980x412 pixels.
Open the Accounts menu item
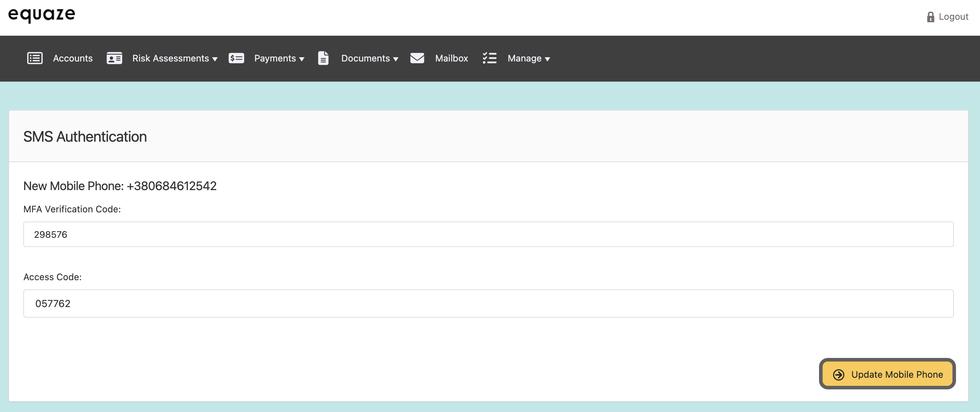click(x=73, y=58)
